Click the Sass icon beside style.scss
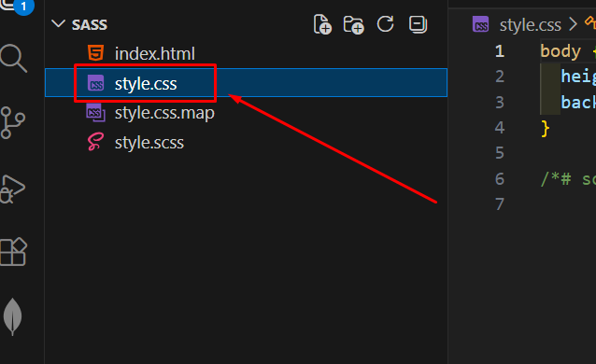596x364 pixels. click(95, 142)
